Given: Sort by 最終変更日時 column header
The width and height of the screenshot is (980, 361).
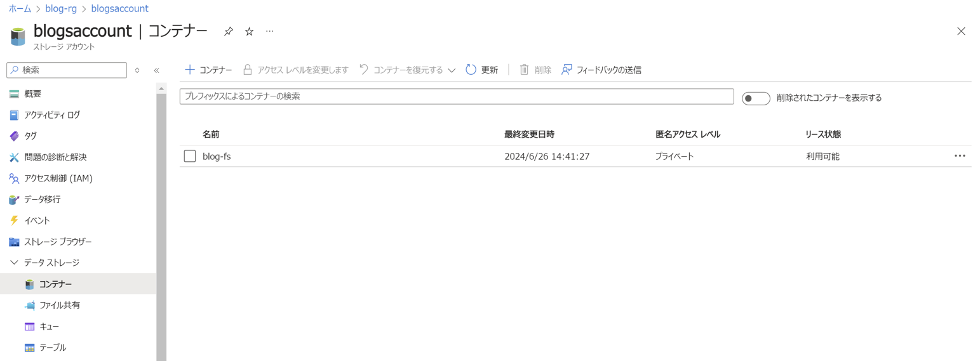Looking at the screenshot, I should pyautogui.click(x=529, y=135).
